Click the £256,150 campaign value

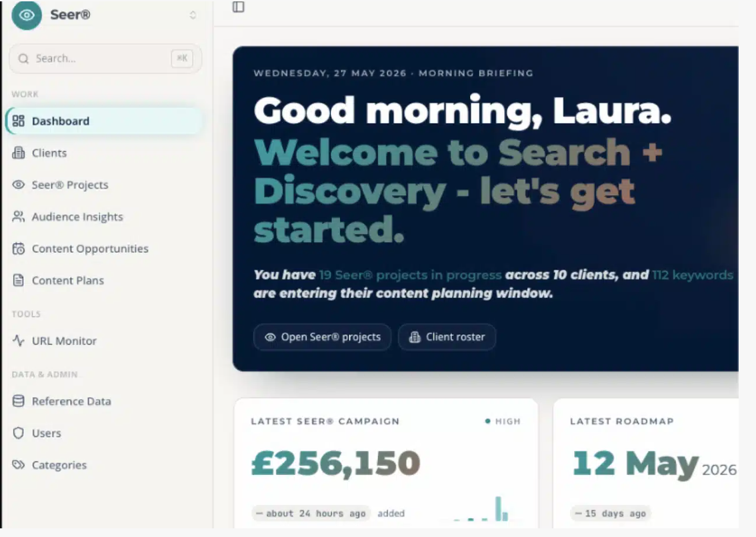336,463
